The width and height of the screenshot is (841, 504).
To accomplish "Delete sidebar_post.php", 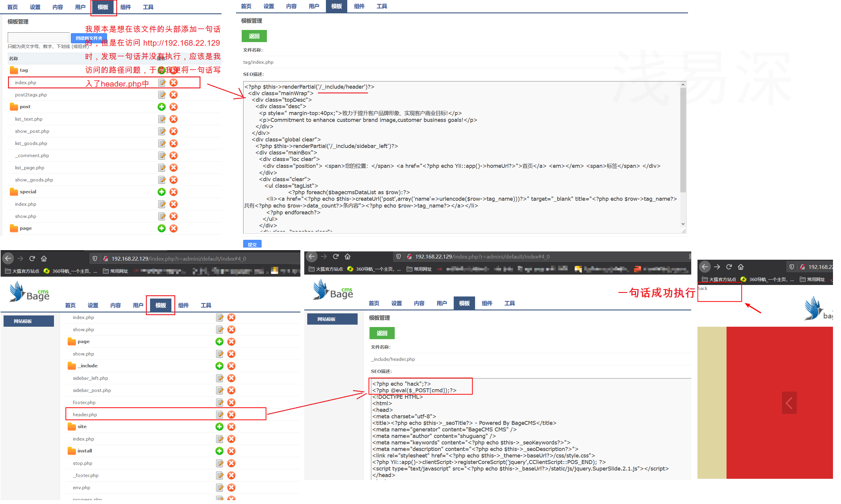I will (231, 390).
